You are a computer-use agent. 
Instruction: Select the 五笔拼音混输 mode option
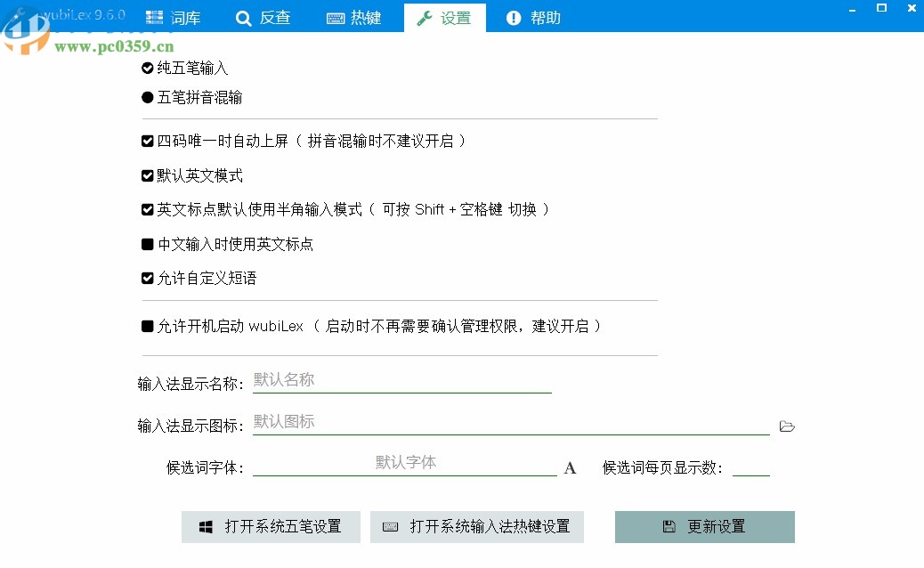(147, 98)
